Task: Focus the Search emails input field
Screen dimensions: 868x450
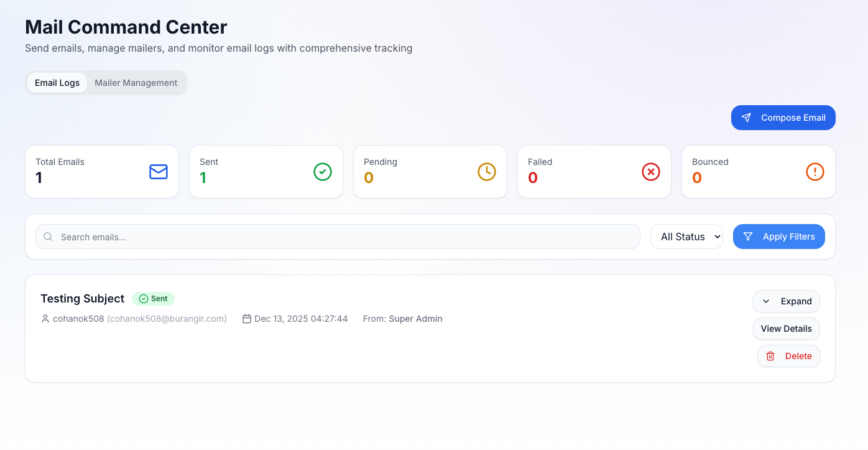Action: point(342,237)
